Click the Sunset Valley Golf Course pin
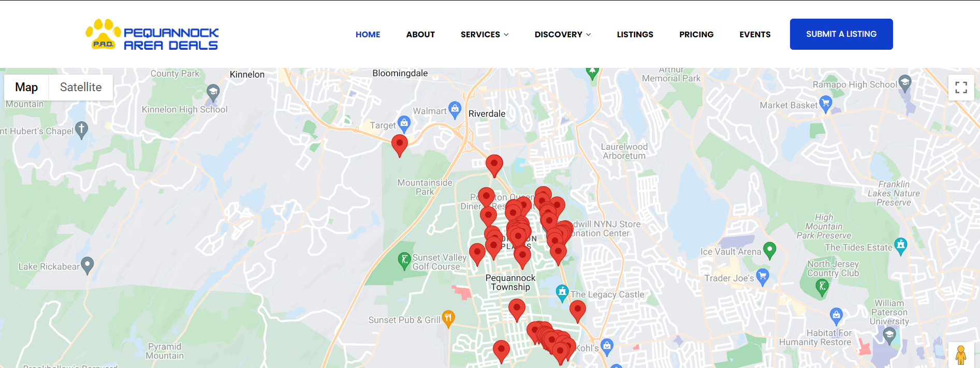This screenshot has width=980, height=368. (x=404, y=260)
